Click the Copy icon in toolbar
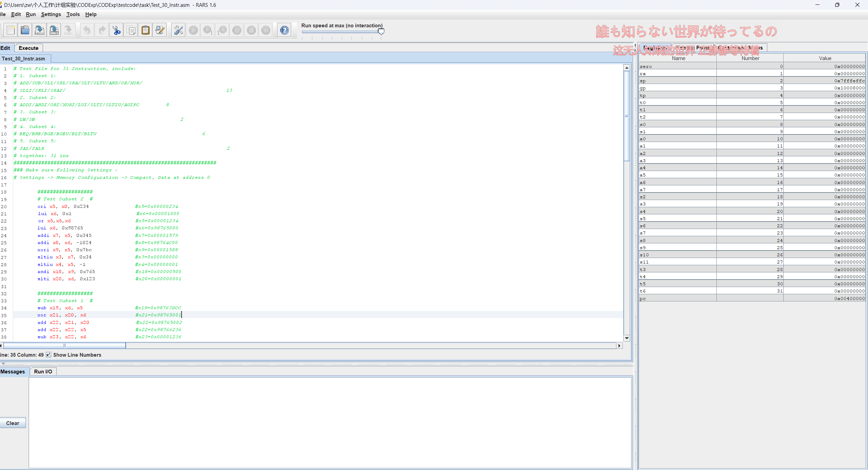Viewport: 868px width, 470px height. click(131, 30)
